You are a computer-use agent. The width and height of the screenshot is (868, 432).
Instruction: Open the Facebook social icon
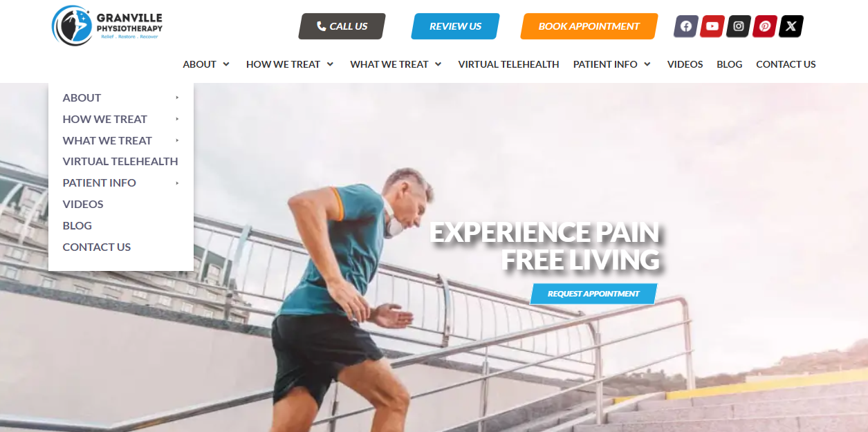[x=685, y=26]
